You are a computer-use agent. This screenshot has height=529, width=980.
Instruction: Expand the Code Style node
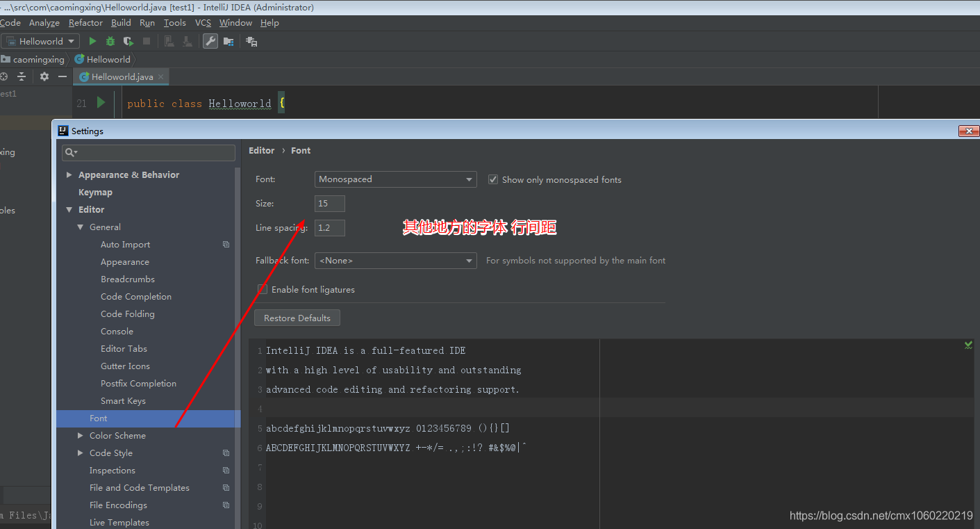[x=81, y=453]
